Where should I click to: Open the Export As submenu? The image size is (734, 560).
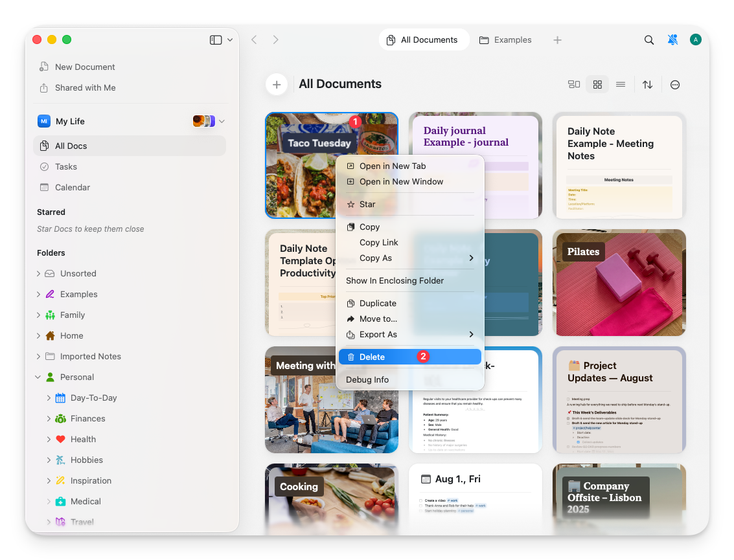[x=410, y=335]
